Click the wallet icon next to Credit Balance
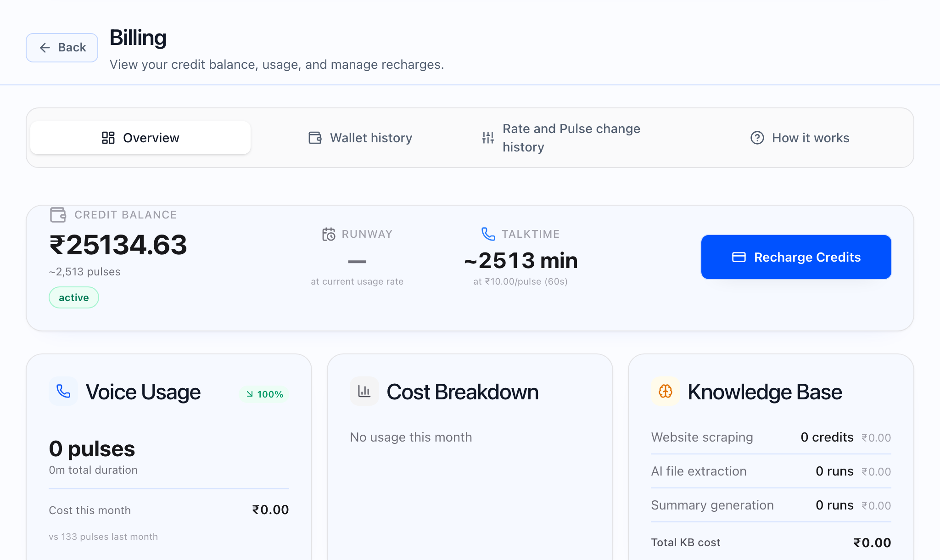Image resolution: width=940 pixels, height=560 pixels. click(x=58, y=214)
